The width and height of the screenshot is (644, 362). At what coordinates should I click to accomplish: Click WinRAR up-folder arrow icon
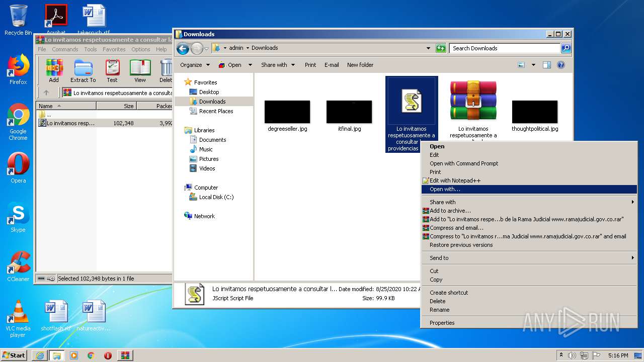point(46,93)
